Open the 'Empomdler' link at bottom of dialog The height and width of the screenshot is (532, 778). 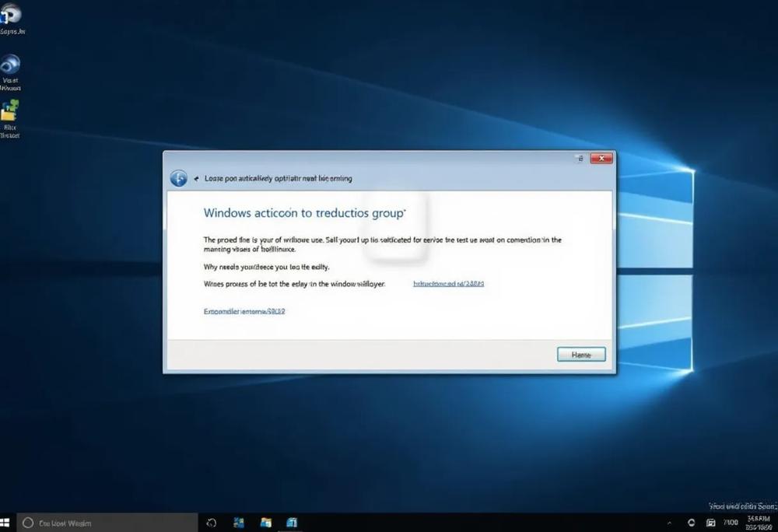coord(244,311)
